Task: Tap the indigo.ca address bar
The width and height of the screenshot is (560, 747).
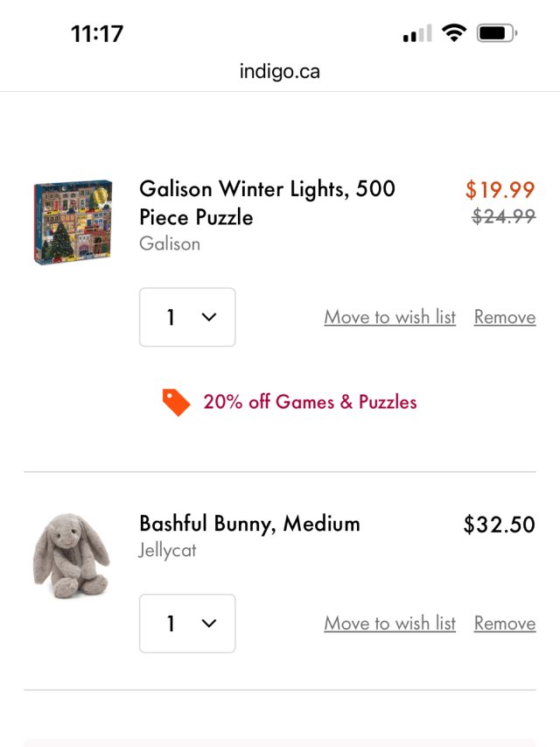Action: pos(280,72)
